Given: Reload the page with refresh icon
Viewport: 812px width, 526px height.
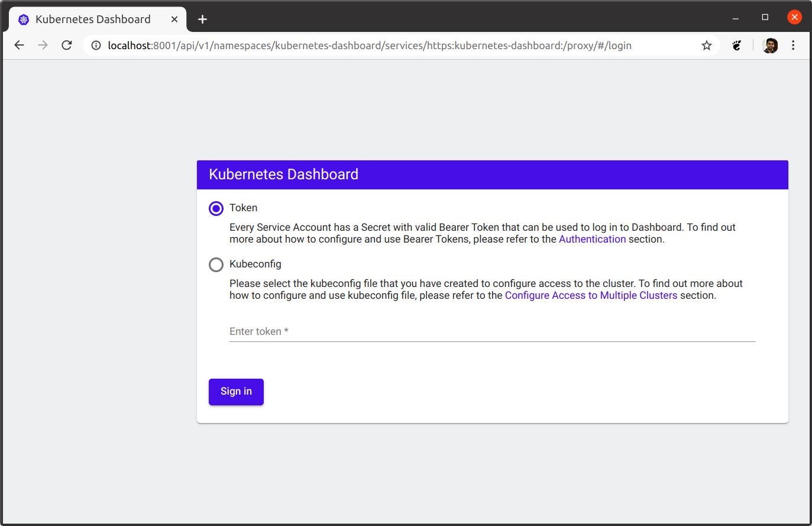Looking at the screenshot, I should (x=67, y=46).
